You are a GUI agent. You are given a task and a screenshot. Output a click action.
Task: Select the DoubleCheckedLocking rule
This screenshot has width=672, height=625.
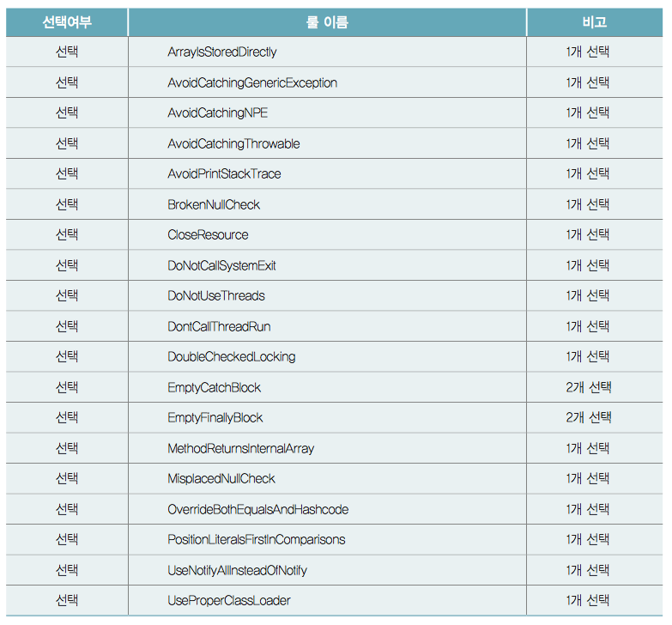232,356
